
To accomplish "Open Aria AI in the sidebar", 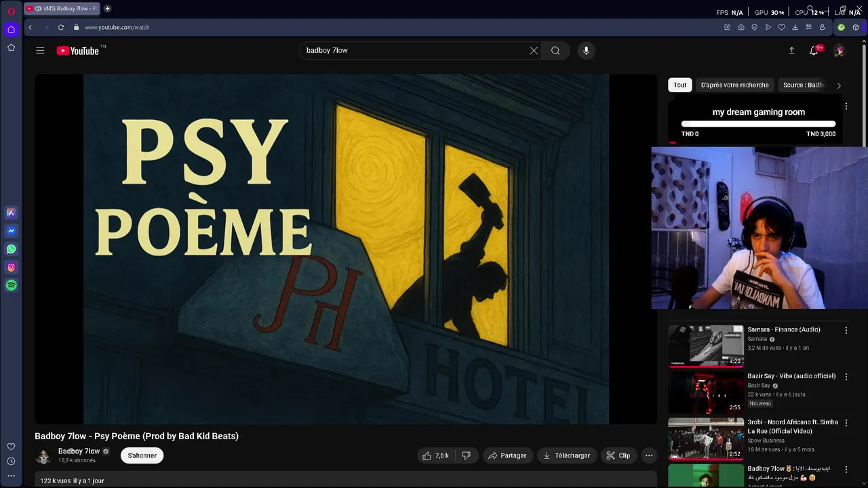I will pyautogui.click(x=11, y=213).
